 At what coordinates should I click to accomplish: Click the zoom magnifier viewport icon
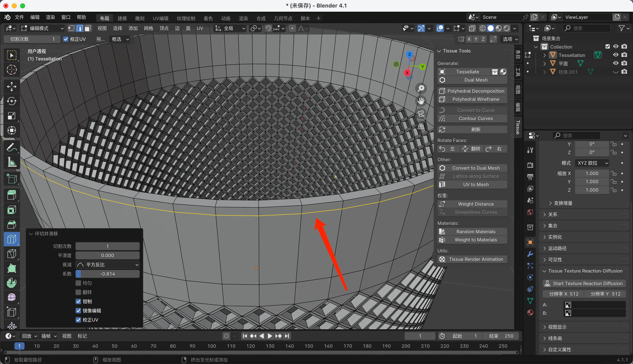(x=421, y=88)
